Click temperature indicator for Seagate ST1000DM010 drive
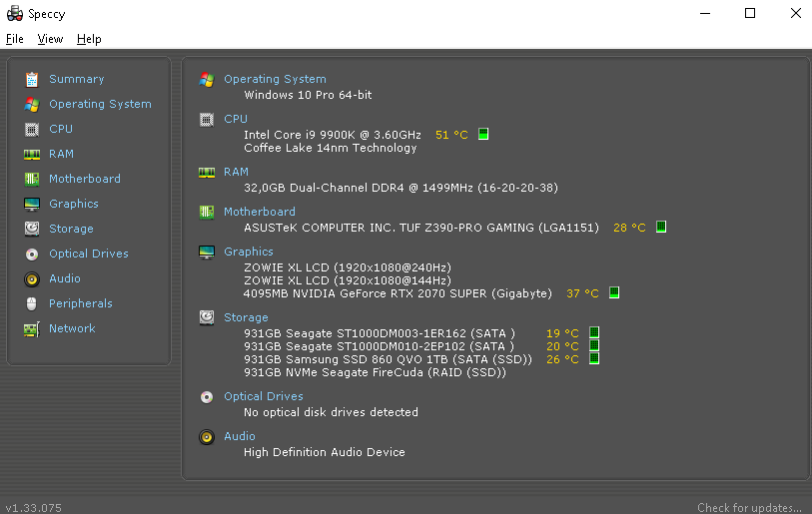Viewport: 812px width, 514px height. 594,345
